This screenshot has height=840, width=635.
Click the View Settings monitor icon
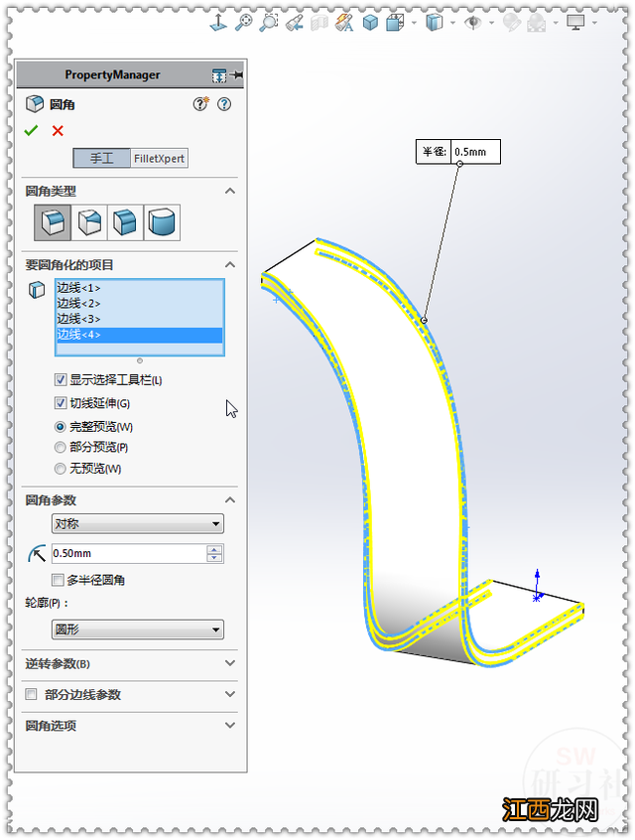click(575, 23)
